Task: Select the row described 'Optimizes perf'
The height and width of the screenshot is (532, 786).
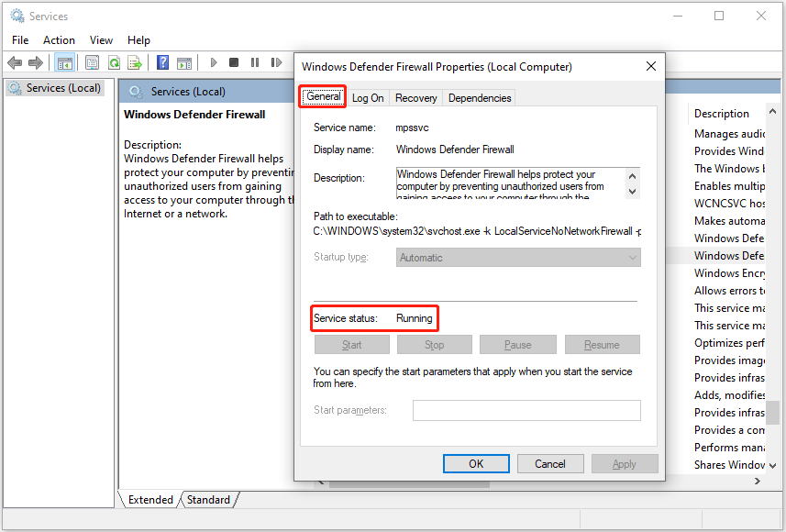Action: 729,343
